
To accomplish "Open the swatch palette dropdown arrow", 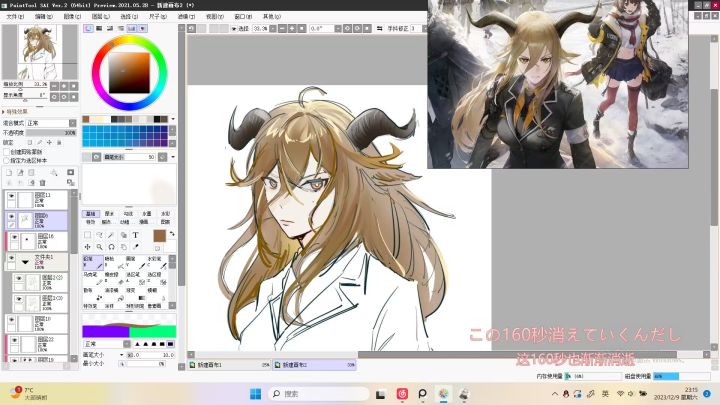I will [173, 119].
